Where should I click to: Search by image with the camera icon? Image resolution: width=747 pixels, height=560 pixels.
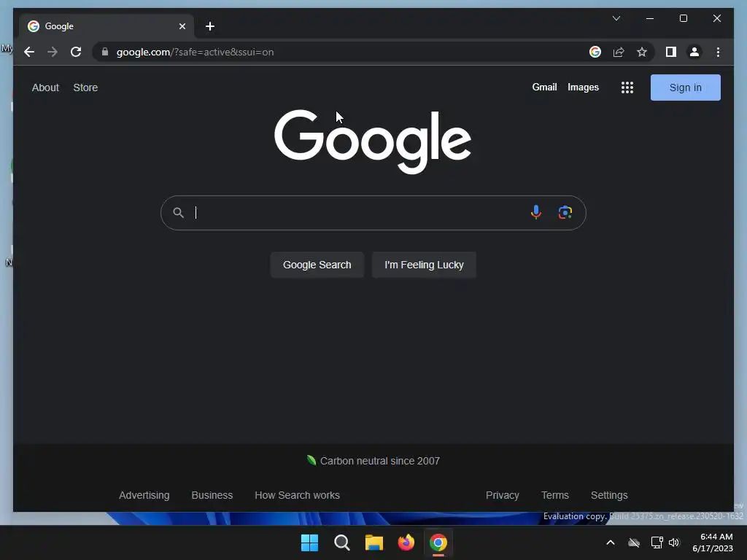pos(565,212)
